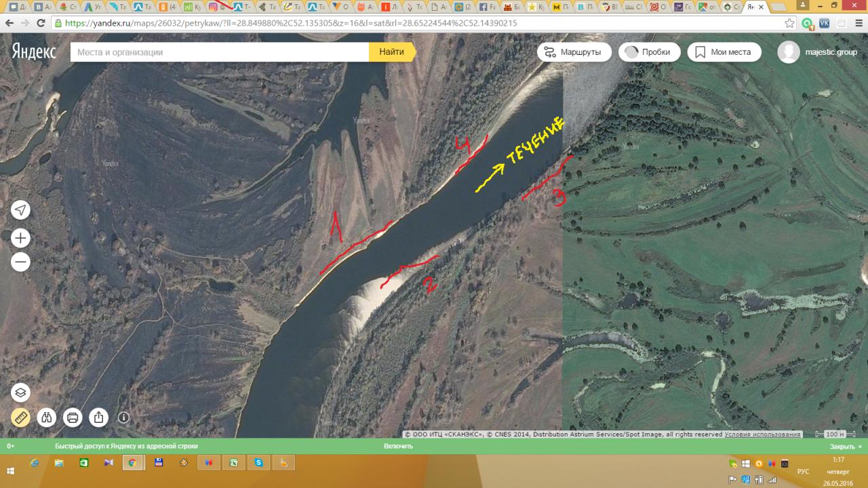The height and width of the screenshot is (488, 868).
Task: Open the map info icon
Action: pos(123,418)
